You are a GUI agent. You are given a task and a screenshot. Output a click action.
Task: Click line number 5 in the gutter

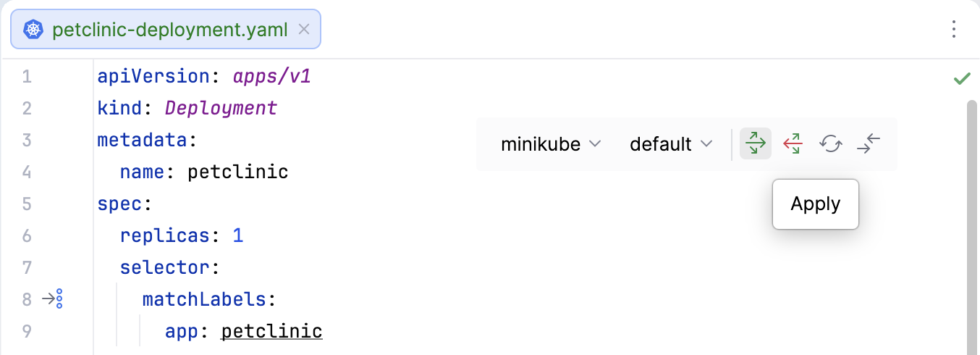(27, 204)
